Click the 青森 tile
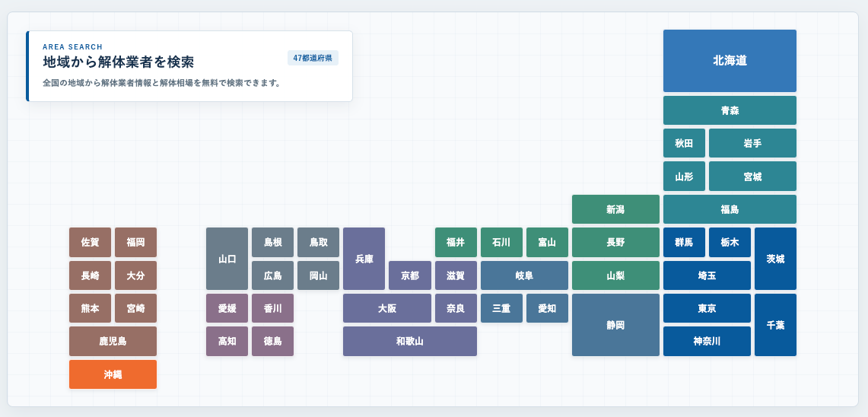Screen dimensions: 868x417 [730, 110]
